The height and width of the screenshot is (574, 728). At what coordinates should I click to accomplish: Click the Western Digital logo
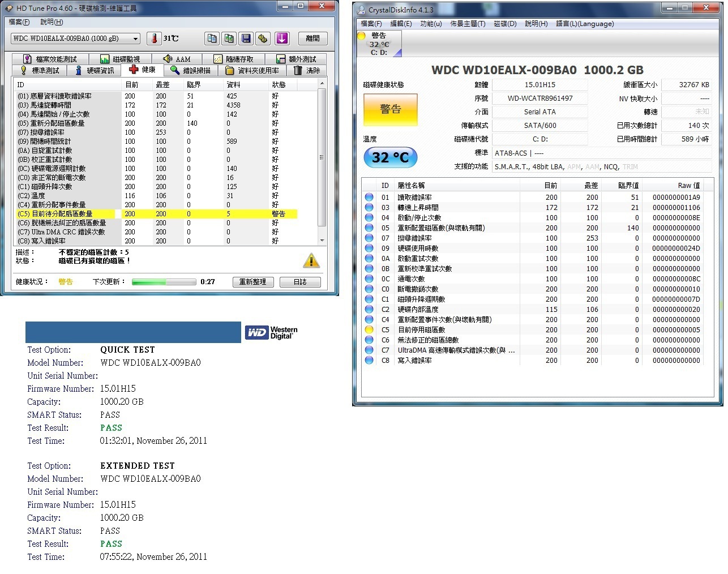(271, 332)
